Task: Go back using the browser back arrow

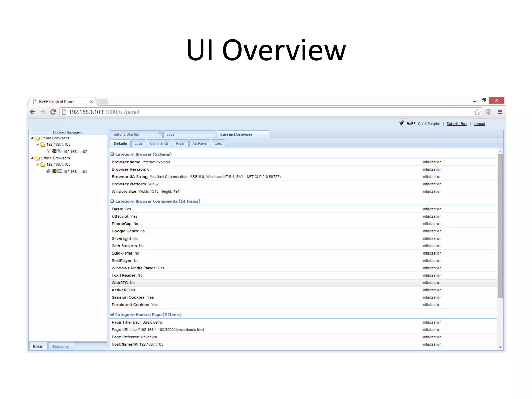Action: coord(33,112)
